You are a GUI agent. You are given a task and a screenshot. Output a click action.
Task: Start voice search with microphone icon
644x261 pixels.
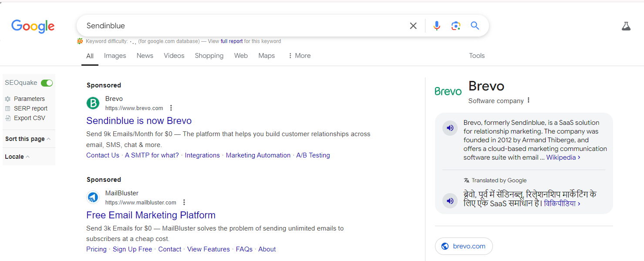pos(437,26)
